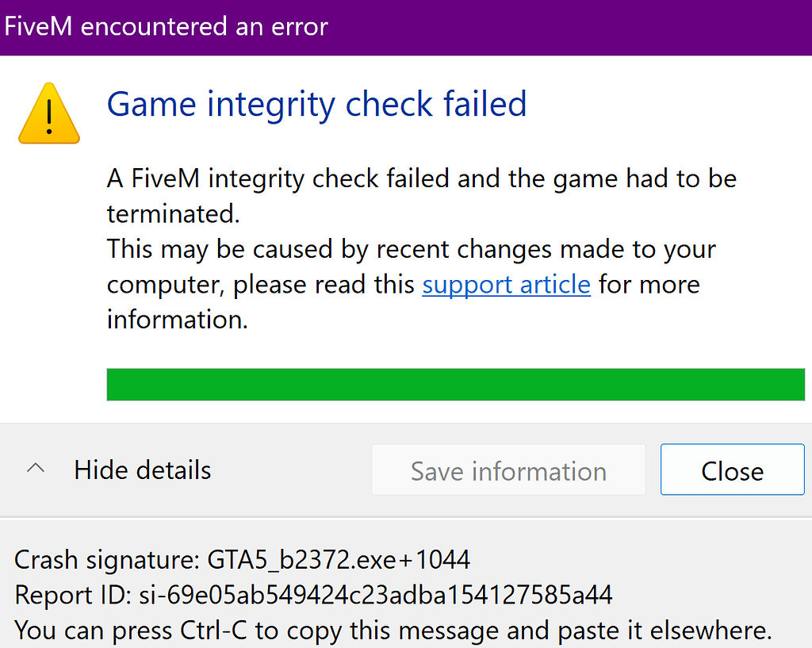Click the Close button
This screenshot has width=812, height=648.
[731, 470]
